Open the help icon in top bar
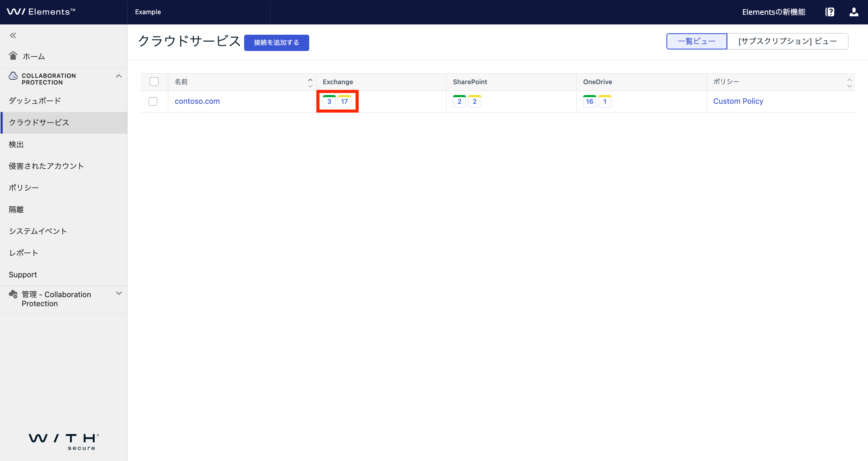The image size is (868, 461). [x=830, y=12]
